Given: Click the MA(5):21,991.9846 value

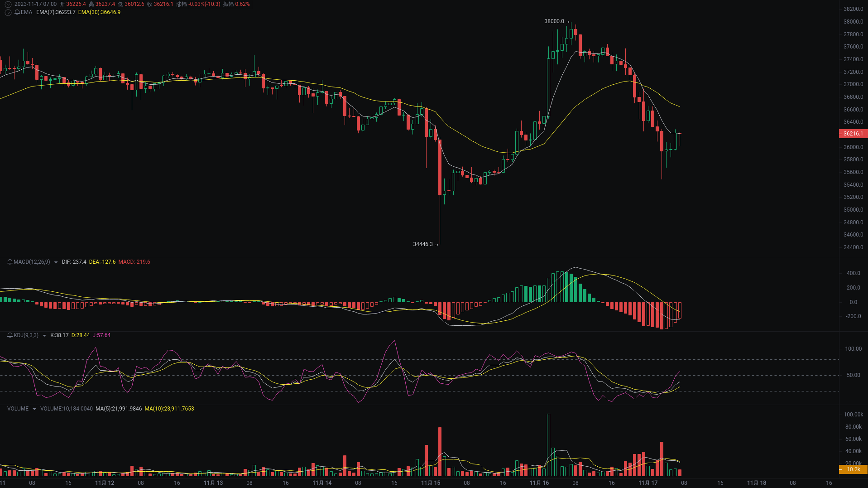Looking at the screenshot, I should [119, 409].
